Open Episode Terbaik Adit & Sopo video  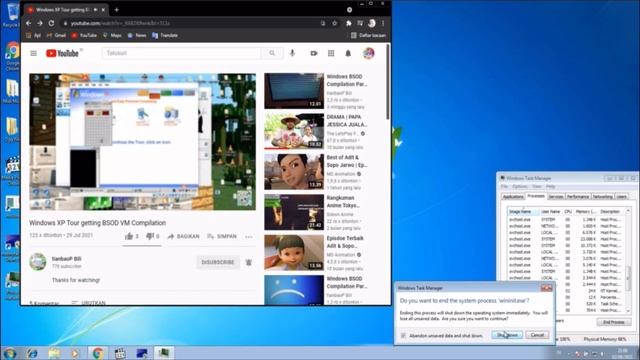pos(294,253)
